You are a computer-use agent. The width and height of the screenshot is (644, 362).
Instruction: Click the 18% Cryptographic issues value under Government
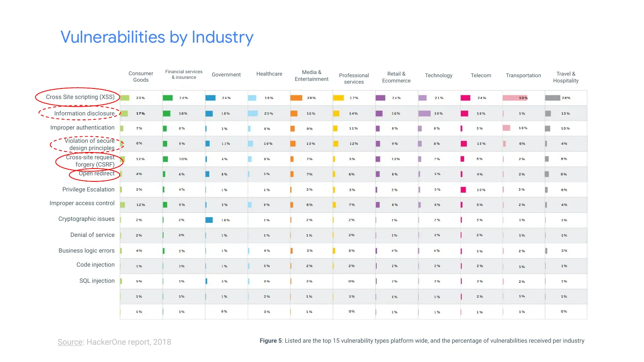225,220
